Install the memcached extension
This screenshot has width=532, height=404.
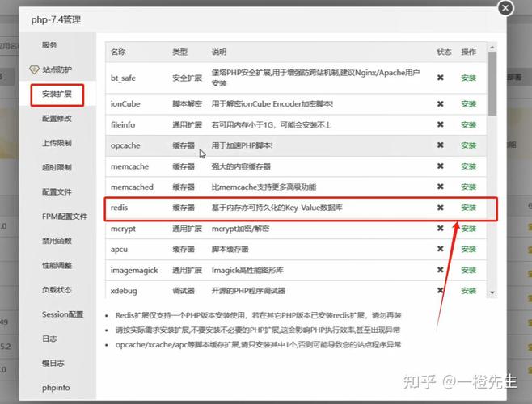469,187
